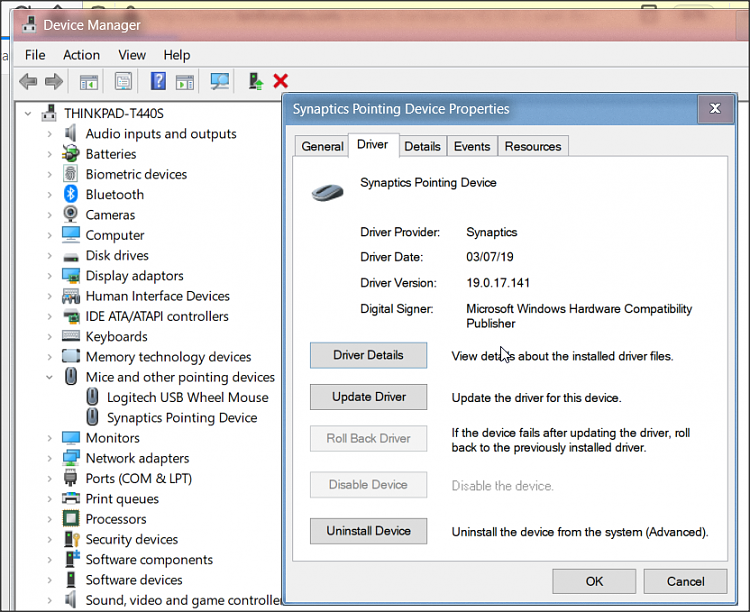Screen dimensions: 750x612
Task: Click the Disable Device button
Action: 368,485
